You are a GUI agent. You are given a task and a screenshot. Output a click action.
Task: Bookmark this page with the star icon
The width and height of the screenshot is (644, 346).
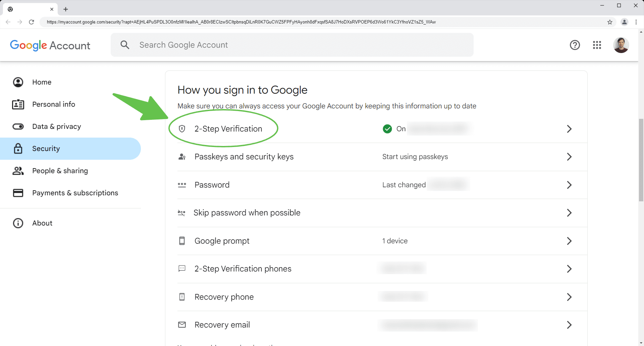tap(610, 22)
